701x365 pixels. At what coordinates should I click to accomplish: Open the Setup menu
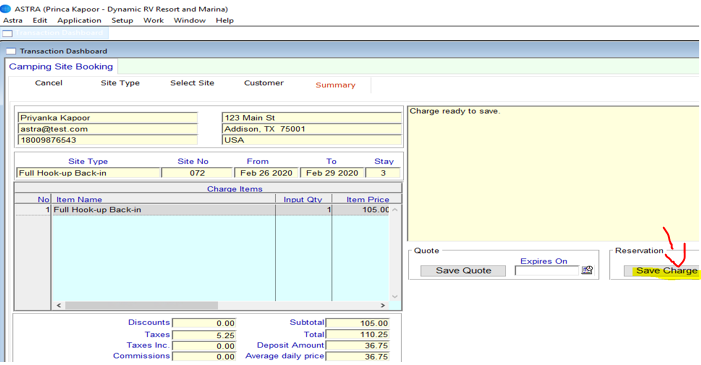122,21
